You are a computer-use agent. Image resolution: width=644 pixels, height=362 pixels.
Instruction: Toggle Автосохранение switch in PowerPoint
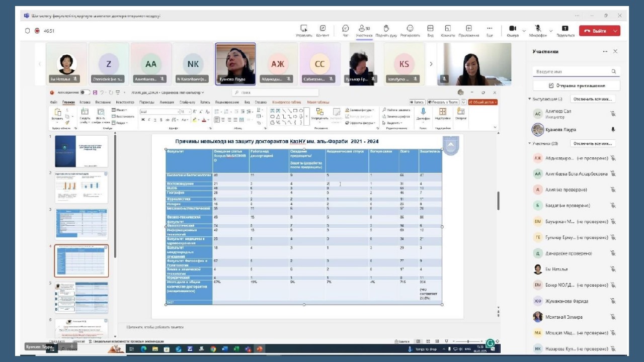[85, 93]
